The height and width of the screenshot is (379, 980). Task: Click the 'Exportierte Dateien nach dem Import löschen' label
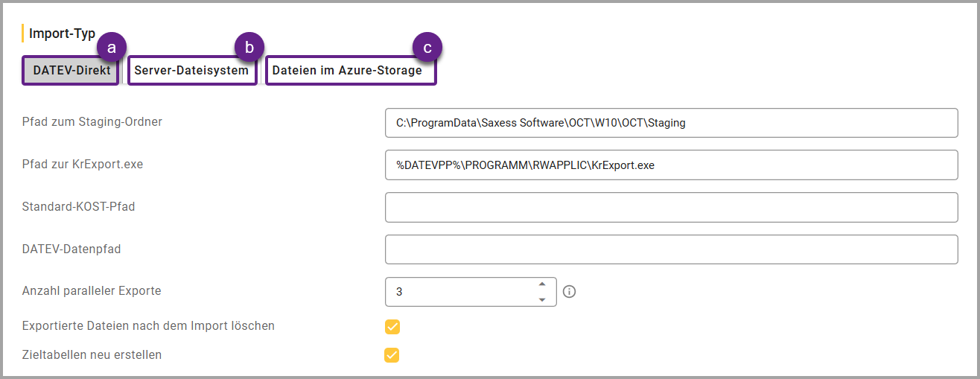148,326
